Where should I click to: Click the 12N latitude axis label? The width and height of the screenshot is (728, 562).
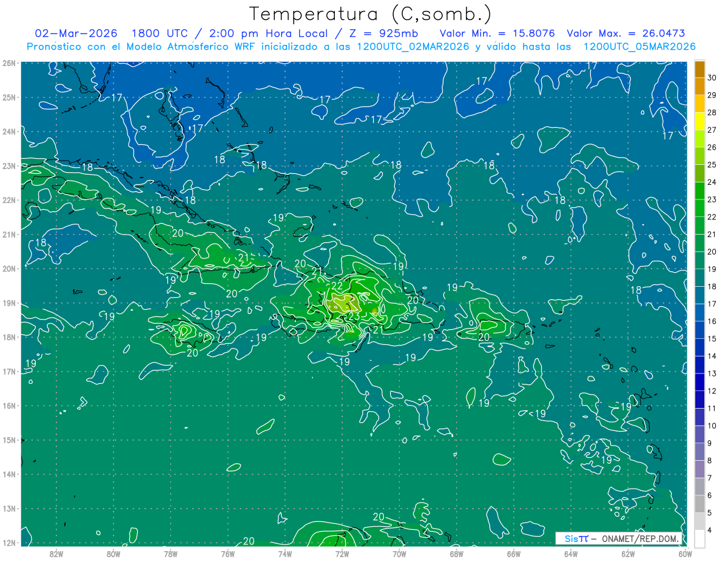pyautogui.click(x=9, y=542)
